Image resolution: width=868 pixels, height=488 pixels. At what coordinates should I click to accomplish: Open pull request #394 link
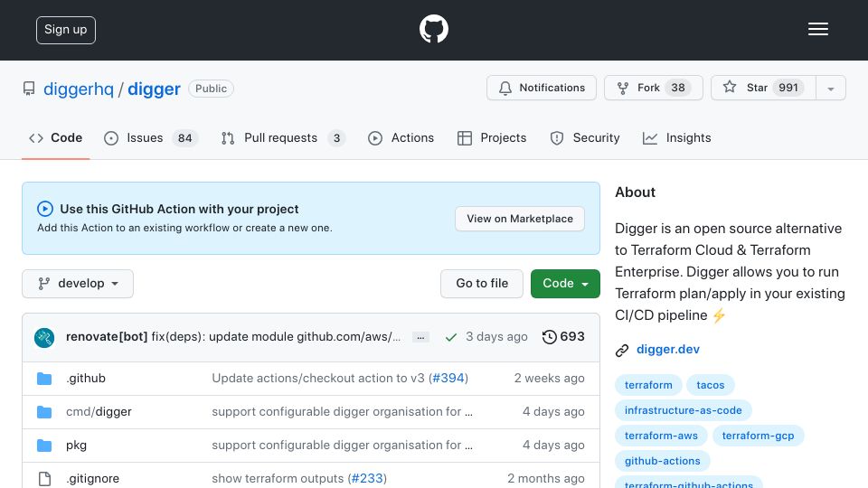448,379
